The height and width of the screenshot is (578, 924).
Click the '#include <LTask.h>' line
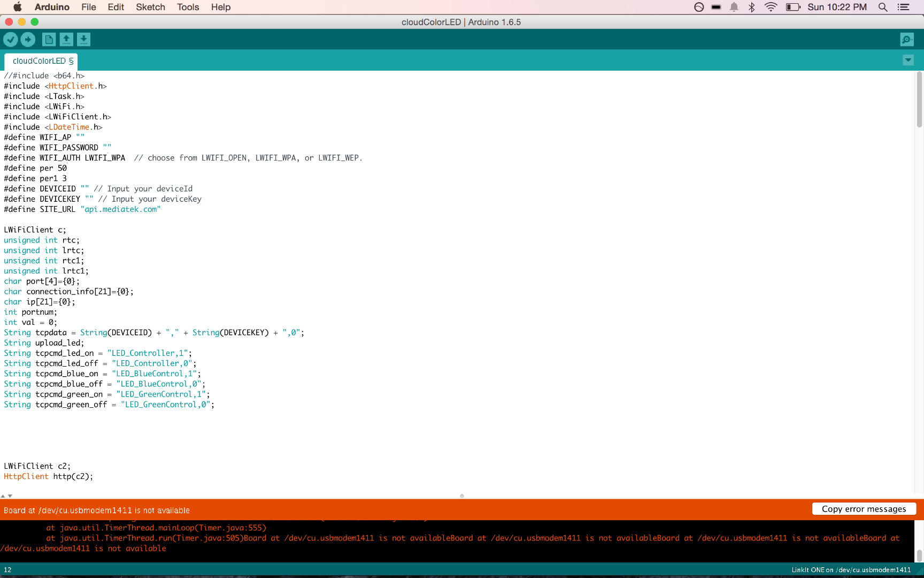[x=44, y=96]
